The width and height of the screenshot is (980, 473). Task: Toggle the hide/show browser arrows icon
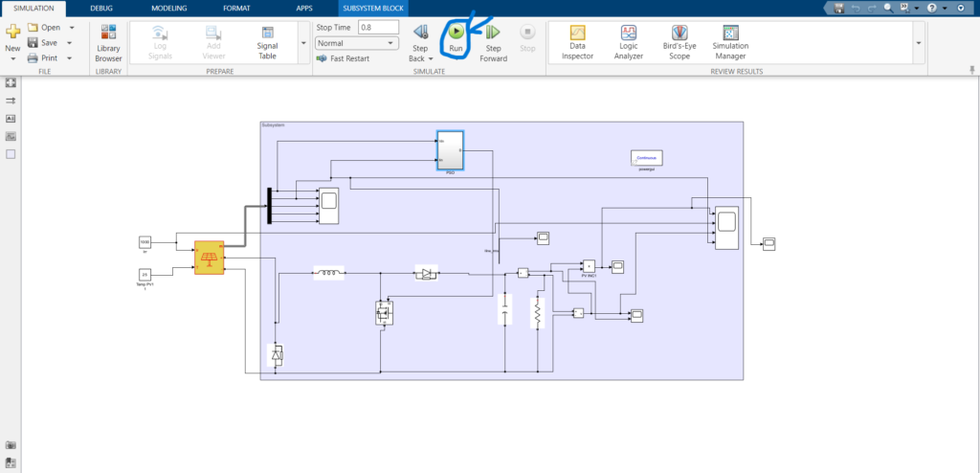[x=10, y=101]
